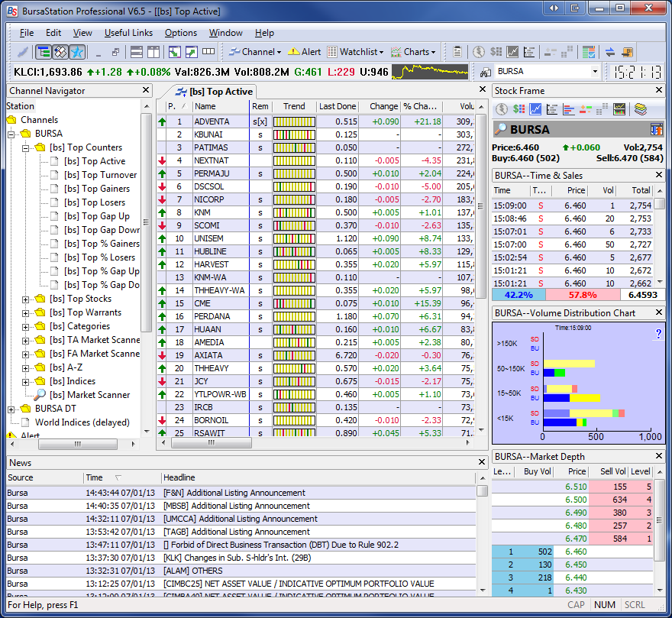Viewport: 672px width, 618px height.
Task: Click the stacked layers icon in Stock Frame
Action: click(x=641, y=109)
